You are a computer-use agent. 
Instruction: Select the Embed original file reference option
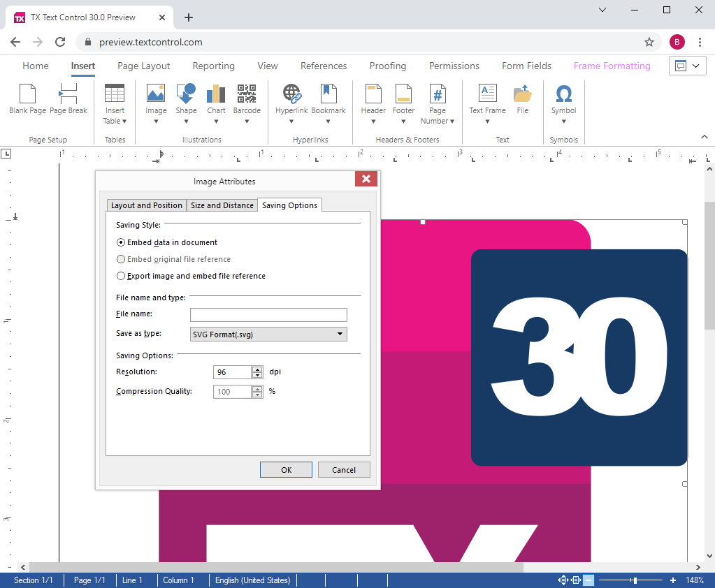[x=120, y=259]
